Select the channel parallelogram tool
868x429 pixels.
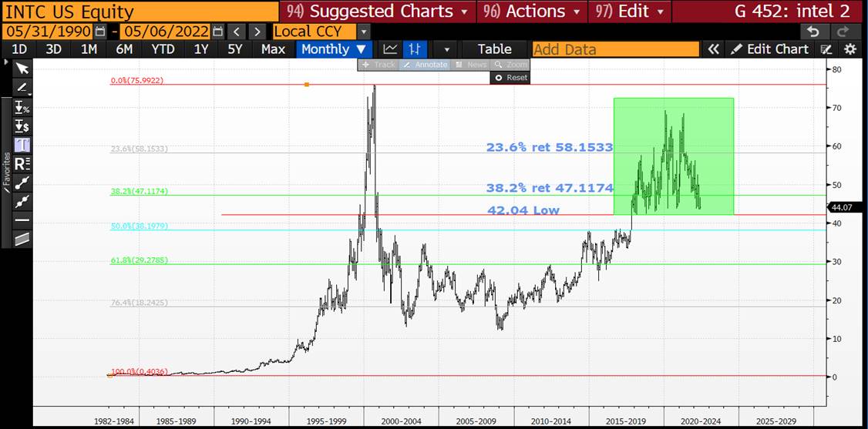(22, 239)
